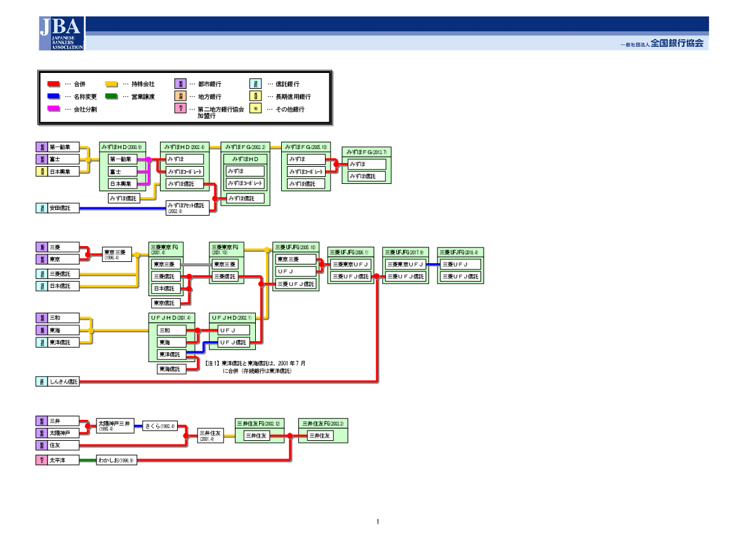Click the 全国銀行協会 text in the header
The image size is (756, 534).
pos(677,43)
